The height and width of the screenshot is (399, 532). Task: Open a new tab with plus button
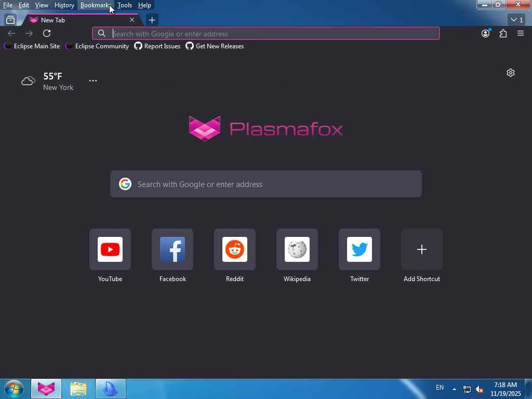tap(152, 20)
